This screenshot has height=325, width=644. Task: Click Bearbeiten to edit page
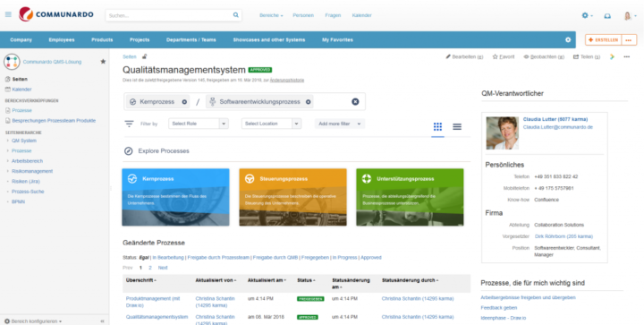tap(464, 56)
